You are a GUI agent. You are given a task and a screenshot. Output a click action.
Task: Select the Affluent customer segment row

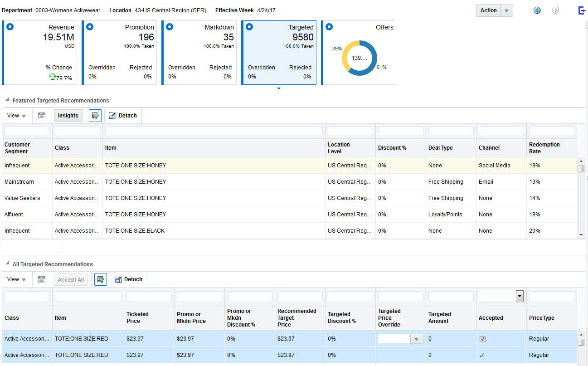click(x=289, y=215)
